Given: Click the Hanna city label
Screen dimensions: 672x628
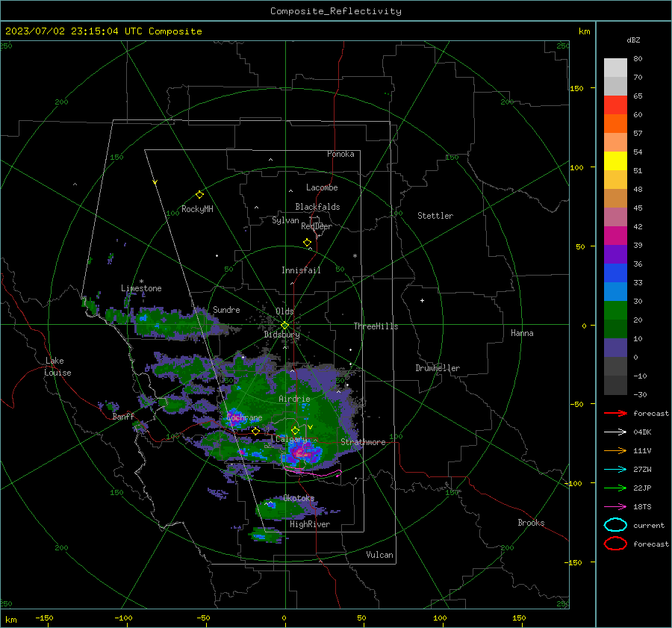Looking at the screenshot, I should coord(522,333).
